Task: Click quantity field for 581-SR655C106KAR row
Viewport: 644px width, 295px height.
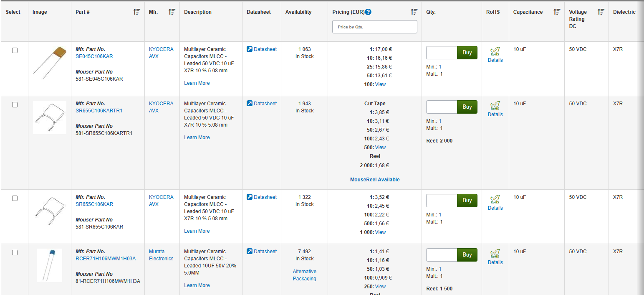Action: coord(442,201)
